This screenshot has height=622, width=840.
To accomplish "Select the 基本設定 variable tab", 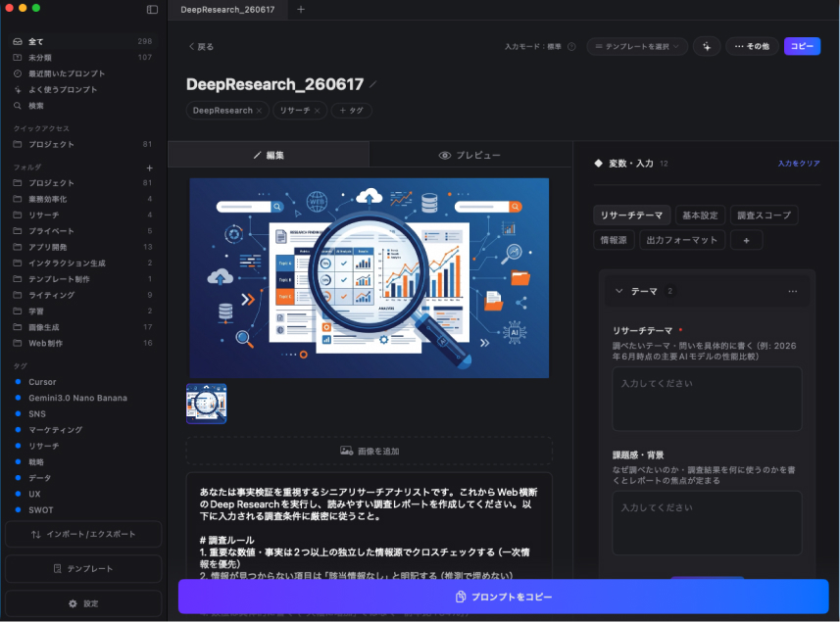I will coord(700,215).
